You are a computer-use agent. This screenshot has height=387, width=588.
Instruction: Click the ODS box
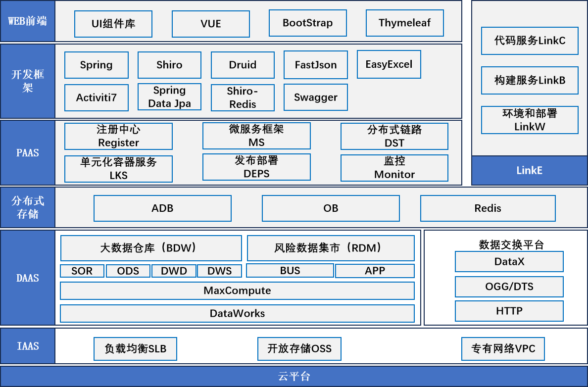point(128,271)
